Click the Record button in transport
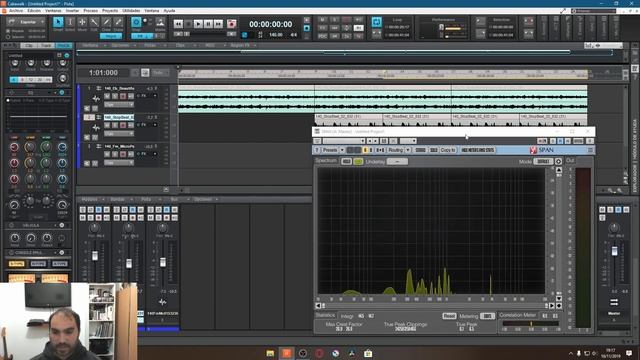640x360 pixels. tap(231, 24)
